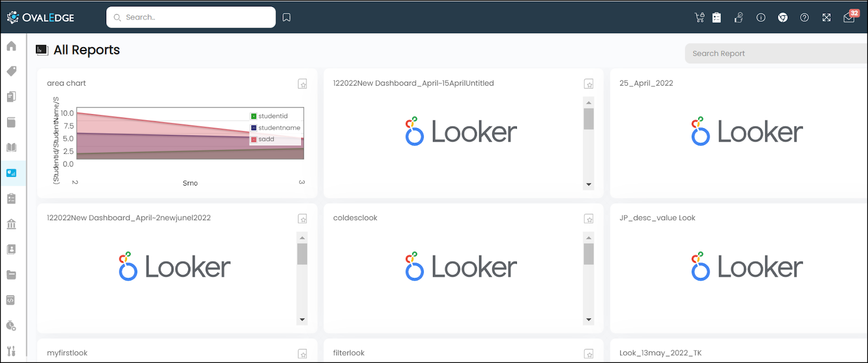Image resolution: width=868 pixels, height=363 pixels.
Task: Click scroll down arrow in 15AprilUntitled card
Action: pos(589,184)
